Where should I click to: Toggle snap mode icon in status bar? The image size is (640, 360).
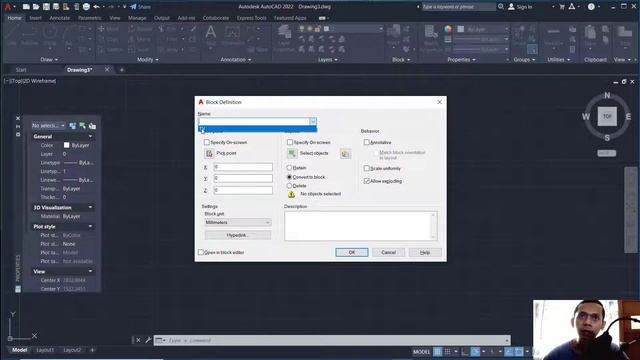(447, 351)
